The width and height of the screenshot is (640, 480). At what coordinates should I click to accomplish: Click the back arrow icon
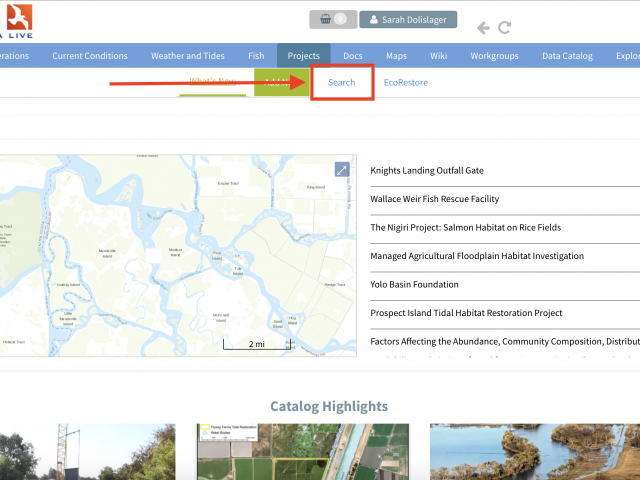point(483,28)
